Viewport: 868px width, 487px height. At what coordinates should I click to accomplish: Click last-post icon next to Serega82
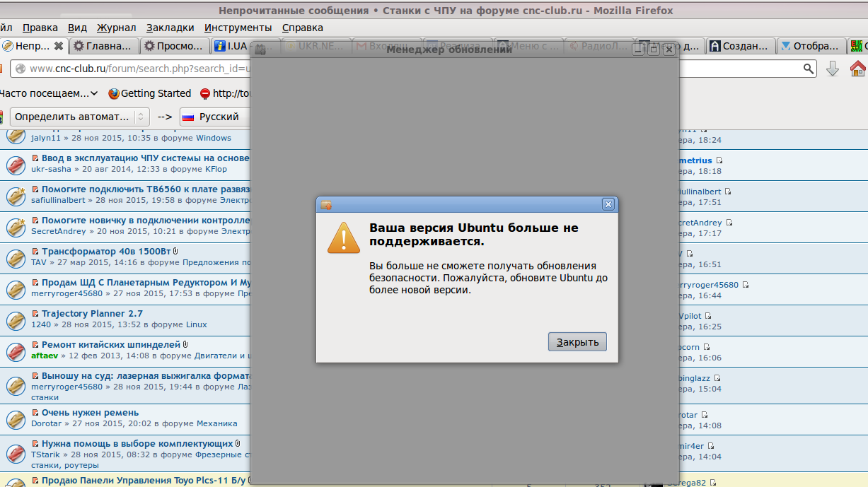click(x=714, y=483)
